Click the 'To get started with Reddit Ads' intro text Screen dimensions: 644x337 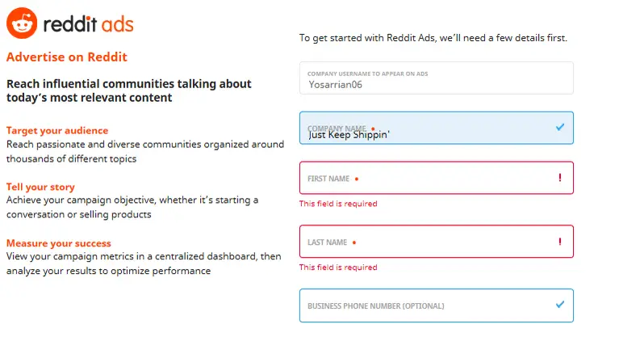pyautogui.click(x=433, y=38)
